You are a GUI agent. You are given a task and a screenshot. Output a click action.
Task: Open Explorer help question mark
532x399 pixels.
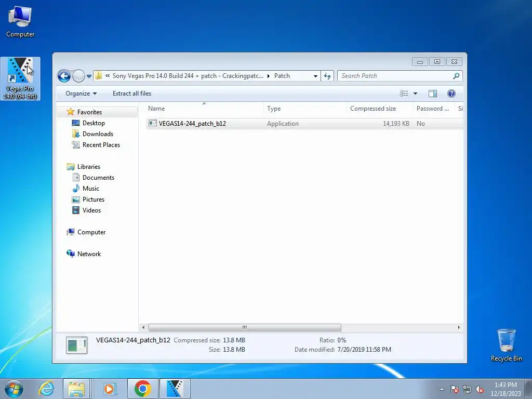(x=451, y=94)
